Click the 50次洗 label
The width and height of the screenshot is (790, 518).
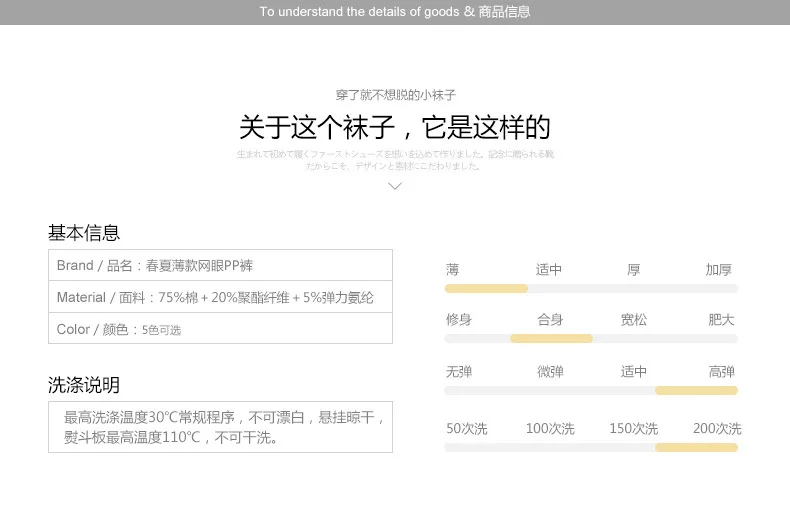[x=467, y=429]
